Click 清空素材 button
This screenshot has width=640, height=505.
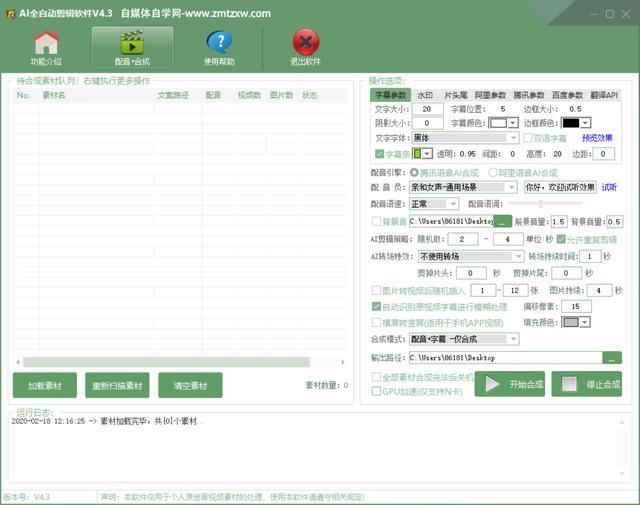click(x=190, y=385)
